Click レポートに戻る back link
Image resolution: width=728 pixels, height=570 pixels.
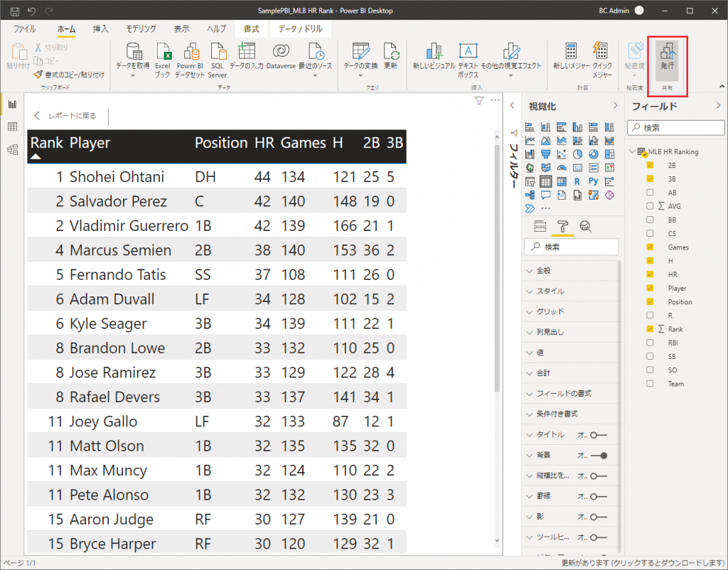(66, 116)
